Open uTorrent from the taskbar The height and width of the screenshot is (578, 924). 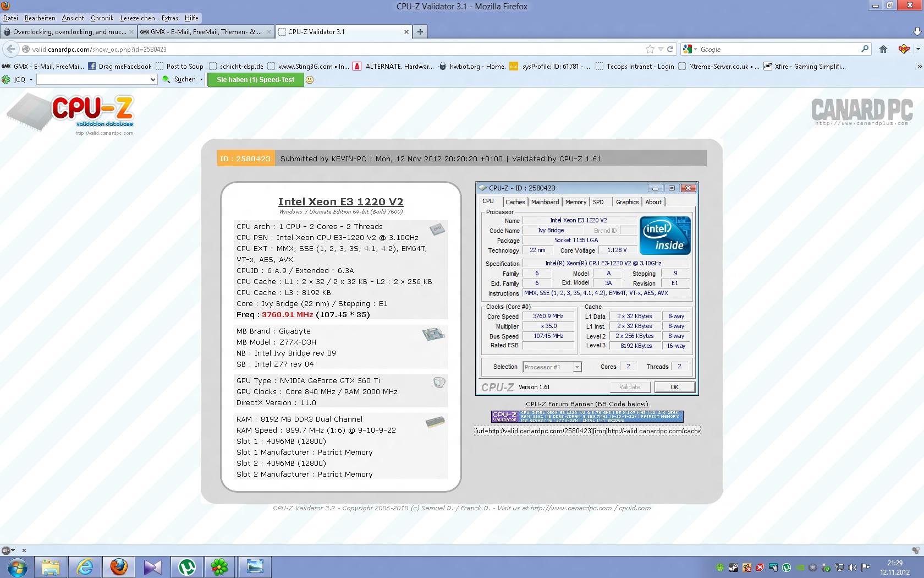(x=187, y=566)
